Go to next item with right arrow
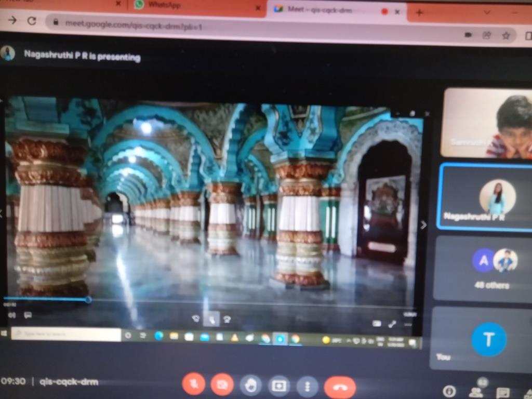 423,224
